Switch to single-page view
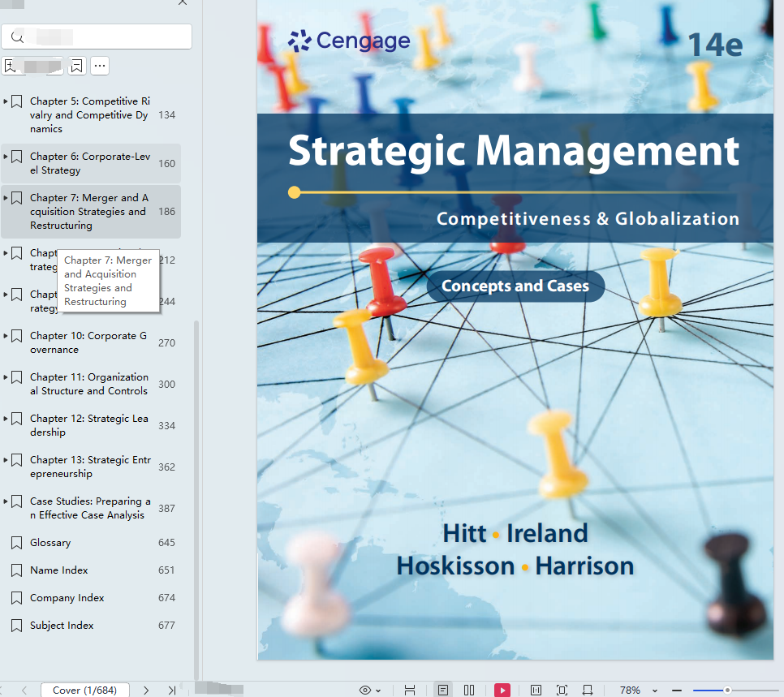 click(x=443, y=690)
